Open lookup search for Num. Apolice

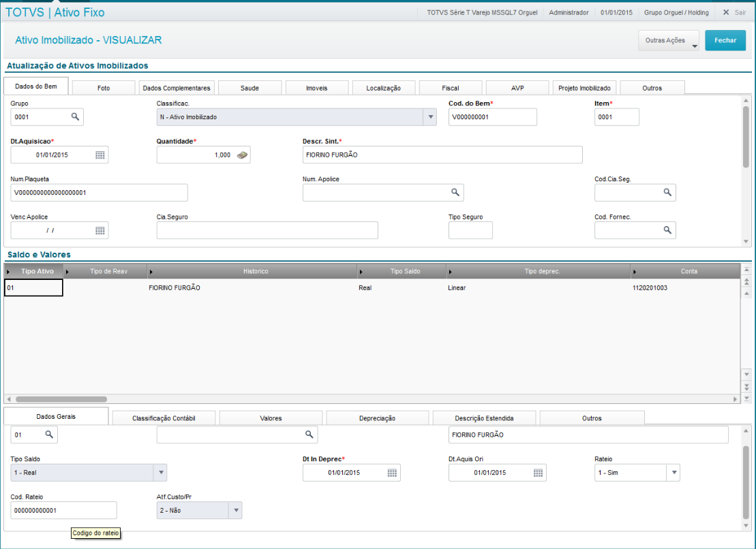pyautogui.click(x=455, y=192)
